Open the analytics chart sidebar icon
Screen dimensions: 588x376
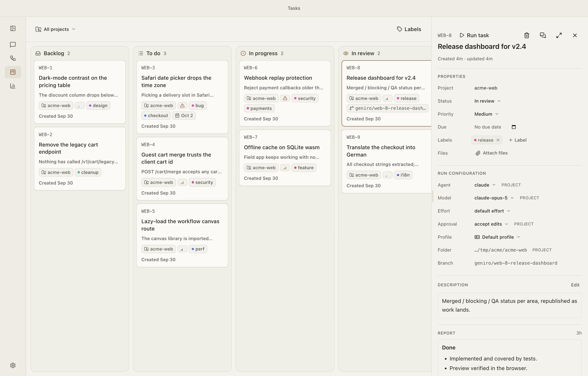coord(13,86)
